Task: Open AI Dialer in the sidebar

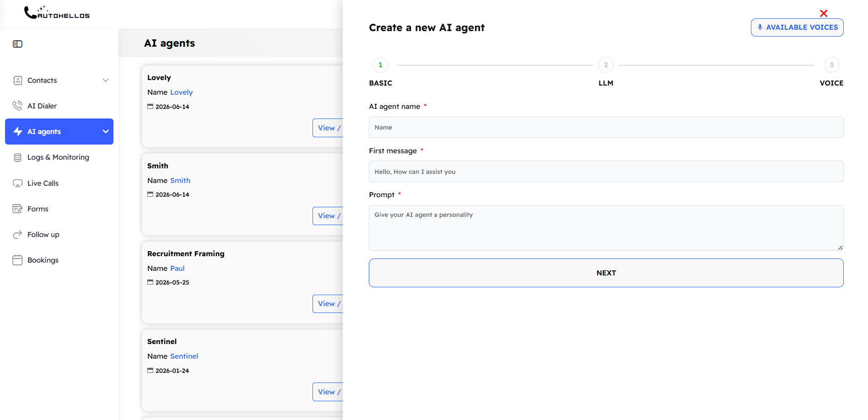Action: (x=59, y=106)
